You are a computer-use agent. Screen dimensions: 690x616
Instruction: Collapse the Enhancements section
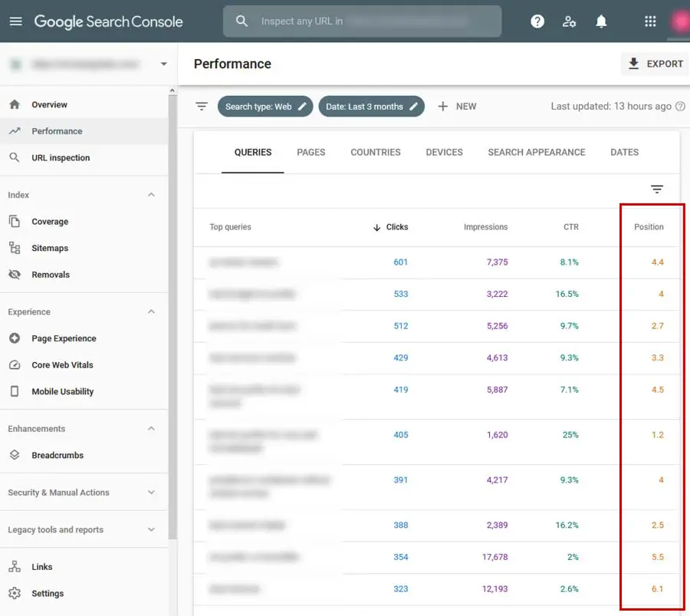tap(151, 428)
